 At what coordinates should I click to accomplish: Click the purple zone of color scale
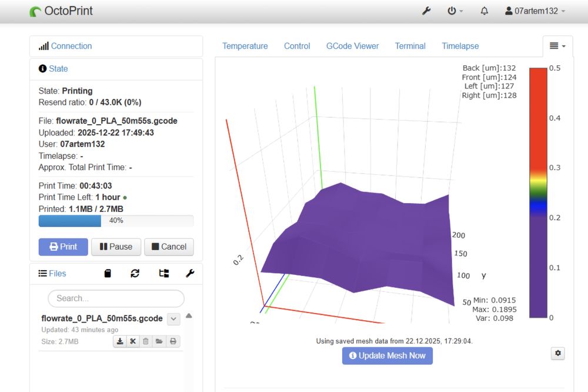538,267
